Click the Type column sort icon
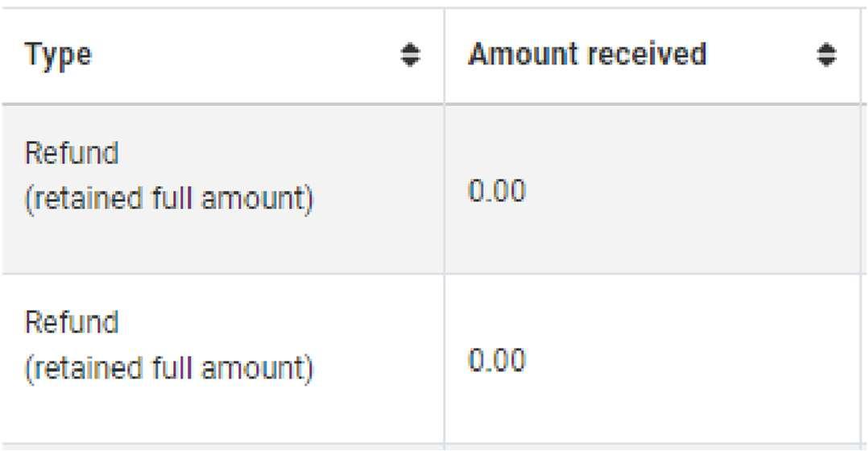The width and height of the screenshot is (868, 451). [411, 56]
